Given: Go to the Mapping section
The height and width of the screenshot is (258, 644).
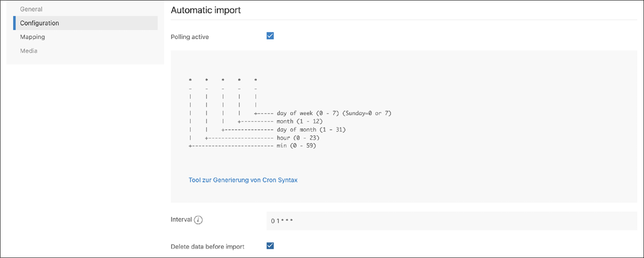Looking at the screenshot, I should [32, 37].
